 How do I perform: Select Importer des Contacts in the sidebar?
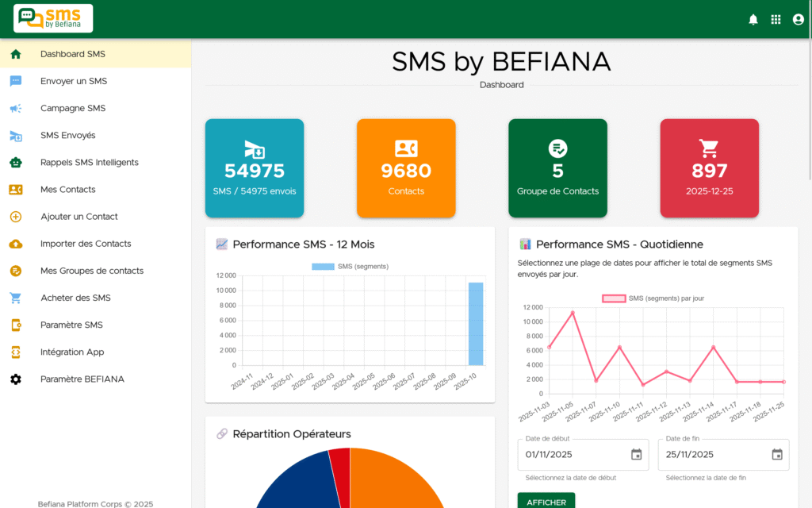[17, 243]
